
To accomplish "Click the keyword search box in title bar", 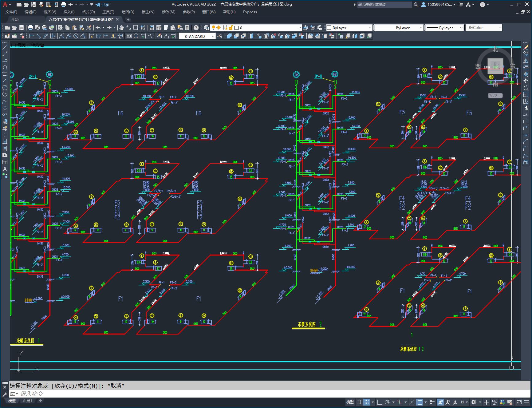I will point(384,4).
